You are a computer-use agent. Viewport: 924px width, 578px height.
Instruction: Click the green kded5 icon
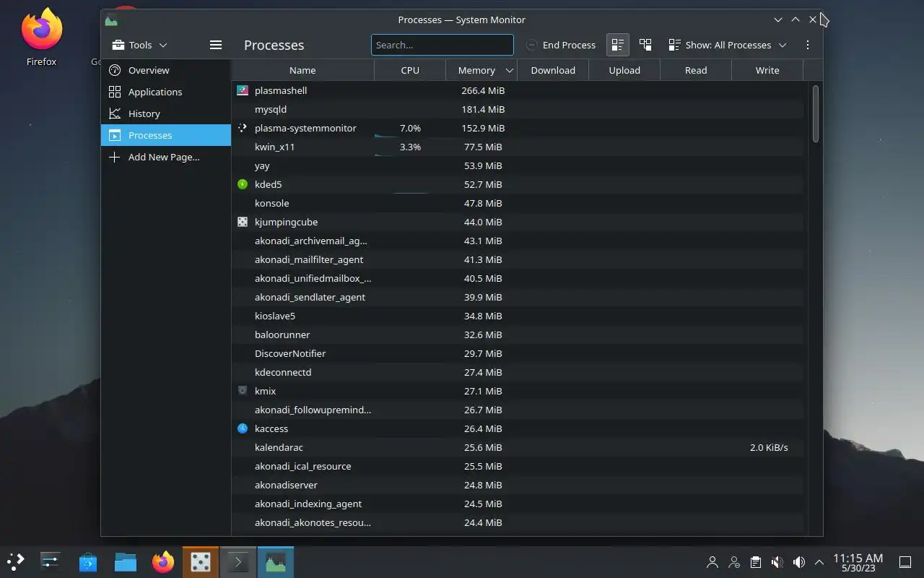click(x=243, y=184)
